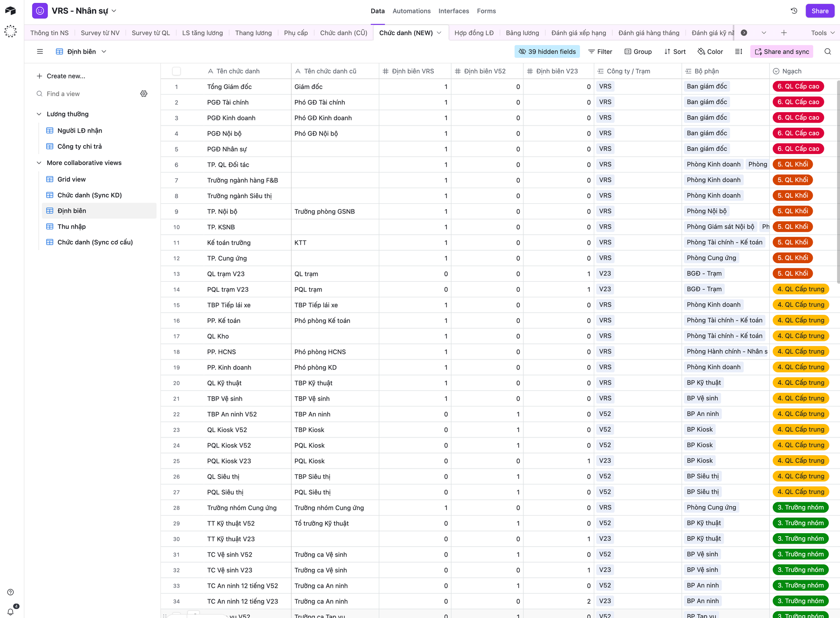Open the Sort menu
The height and width of the screenshot is (618, 840).
point(675,52)
